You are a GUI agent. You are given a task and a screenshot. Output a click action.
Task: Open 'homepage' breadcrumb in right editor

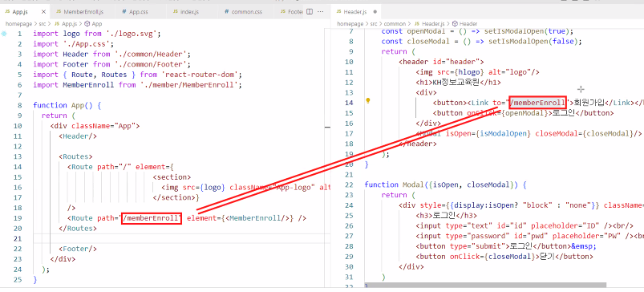click(350, 24)
